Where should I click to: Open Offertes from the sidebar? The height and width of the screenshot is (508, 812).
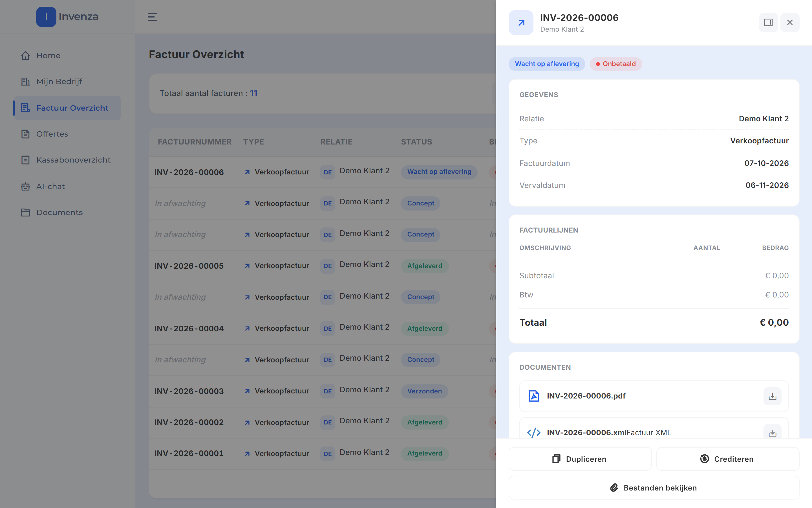pos(67,134)
